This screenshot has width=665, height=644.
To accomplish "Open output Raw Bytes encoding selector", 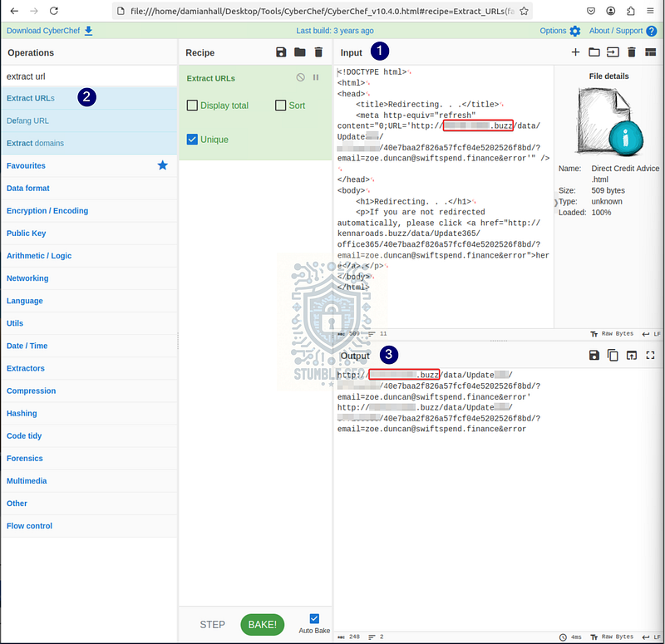I will point(612,637).
